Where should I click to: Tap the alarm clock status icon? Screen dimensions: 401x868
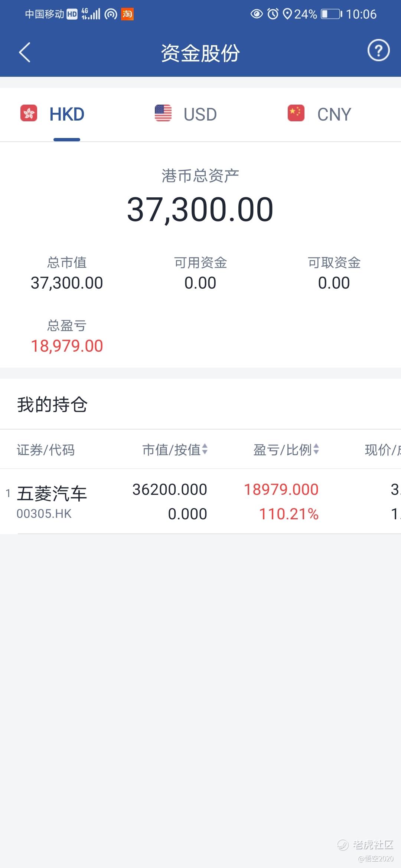click(273, 14)
